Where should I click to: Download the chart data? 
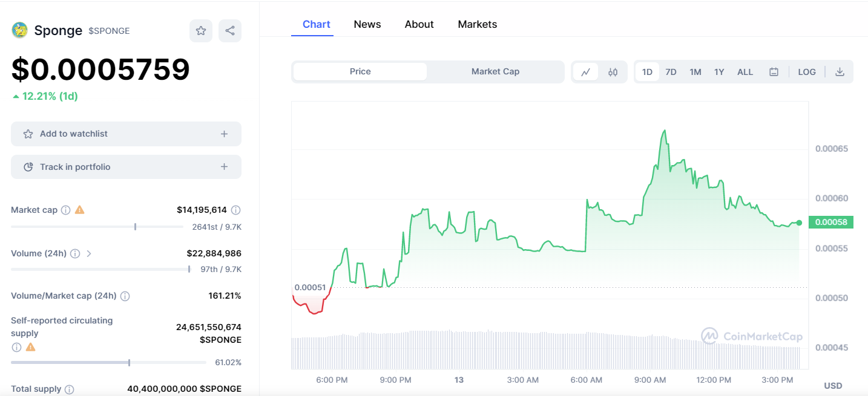(x=840, y=72)
